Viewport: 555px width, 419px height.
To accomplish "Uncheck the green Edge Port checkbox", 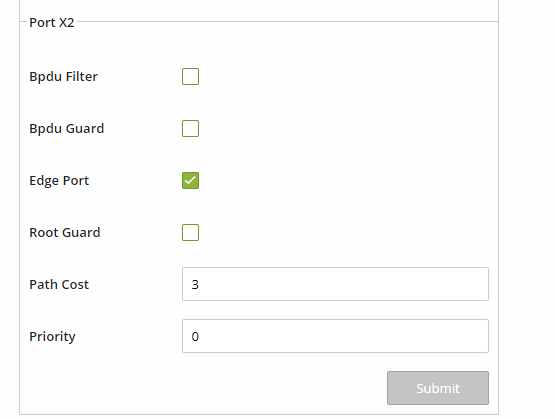I will [x=190, y=180].
